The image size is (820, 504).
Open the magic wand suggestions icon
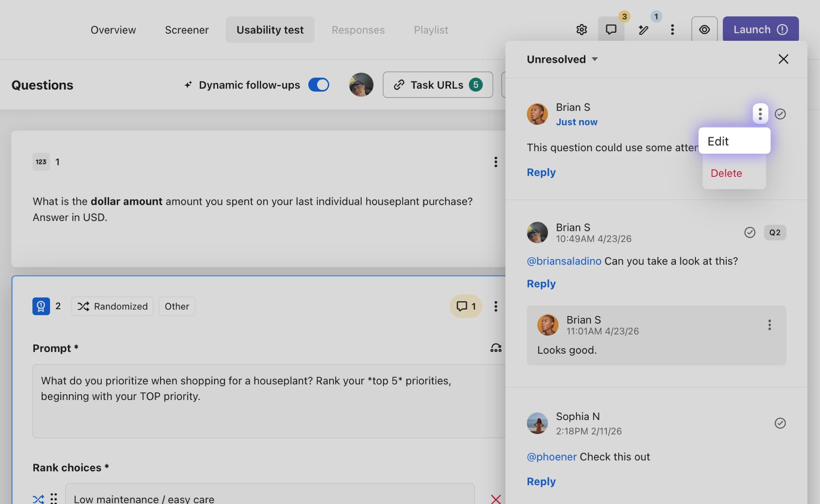[643, 30]
